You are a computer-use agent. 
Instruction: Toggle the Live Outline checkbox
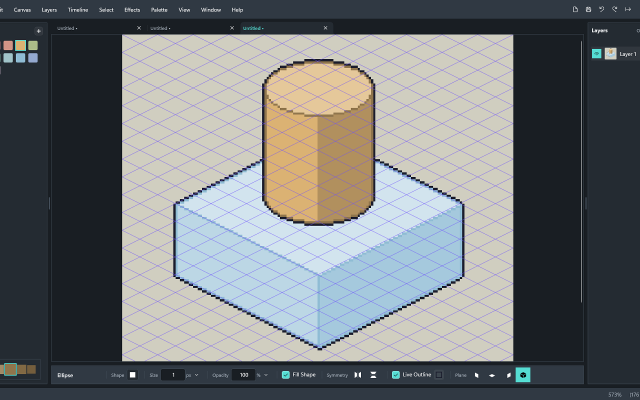pos(396,375)
